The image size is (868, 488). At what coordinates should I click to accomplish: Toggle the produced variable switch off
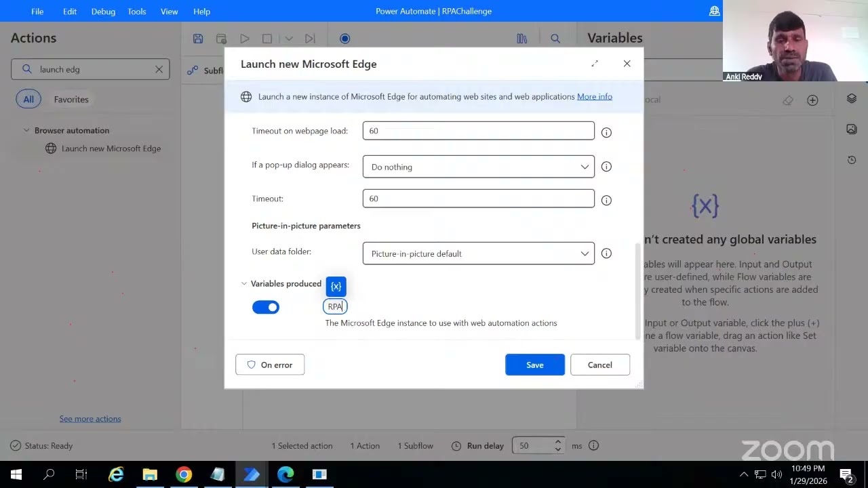[266, 307]
